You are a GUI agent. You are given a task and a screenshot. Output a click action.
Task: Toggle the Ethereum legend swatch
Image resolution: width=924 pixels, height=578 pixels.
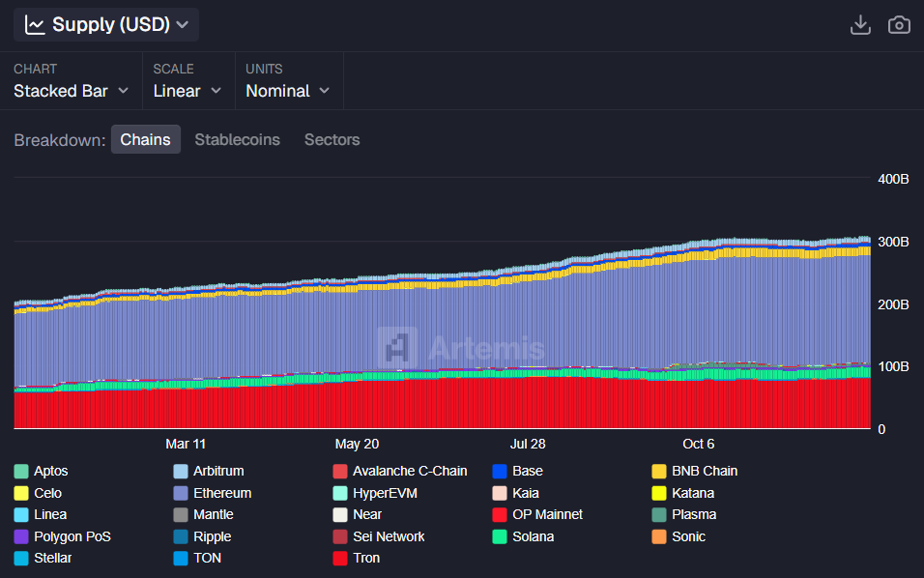tap(181, 493)
